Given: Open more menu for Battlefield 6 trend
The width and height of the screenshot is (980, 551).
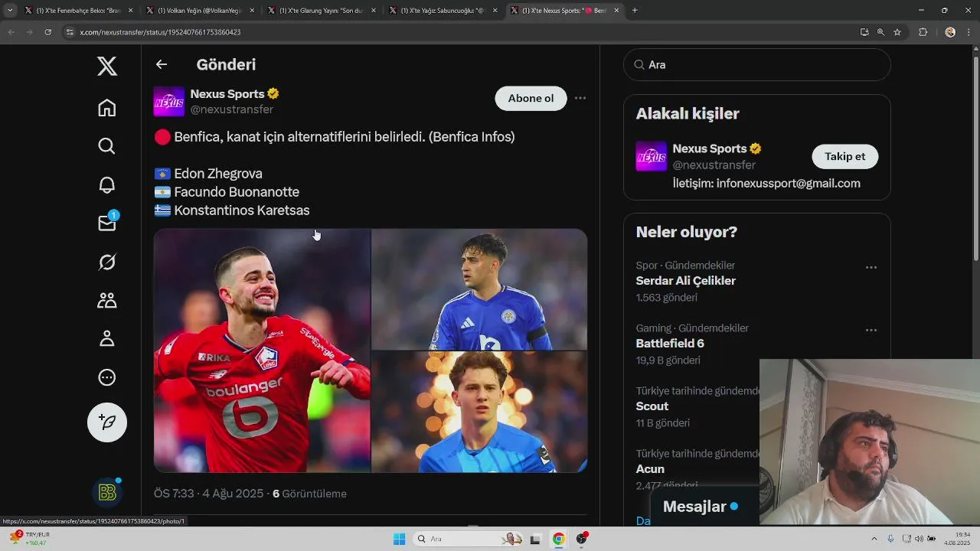Looking at the screenshot, I should click(x=871, y=331).
